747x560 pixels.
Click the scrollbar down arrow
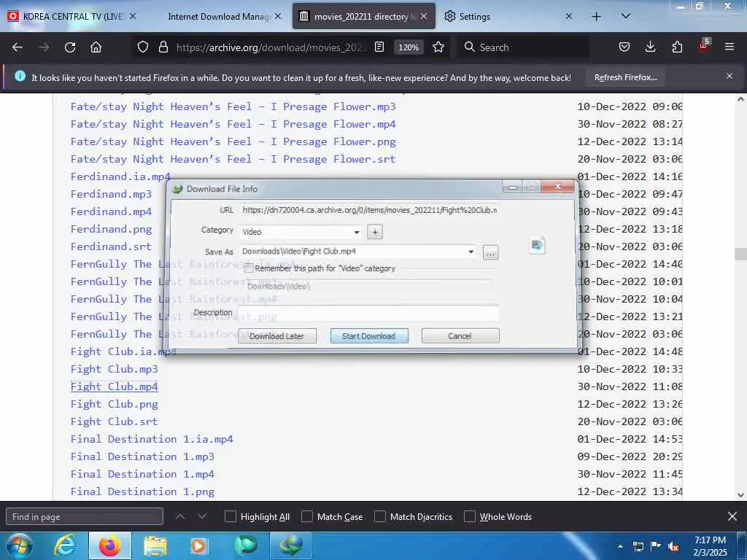740,495
